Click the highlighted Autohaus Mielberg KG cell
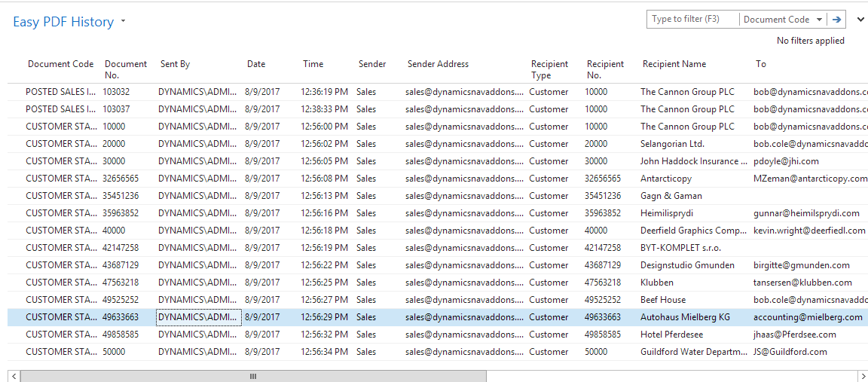The width and height of the screenshot is (868, 382). 685,317
